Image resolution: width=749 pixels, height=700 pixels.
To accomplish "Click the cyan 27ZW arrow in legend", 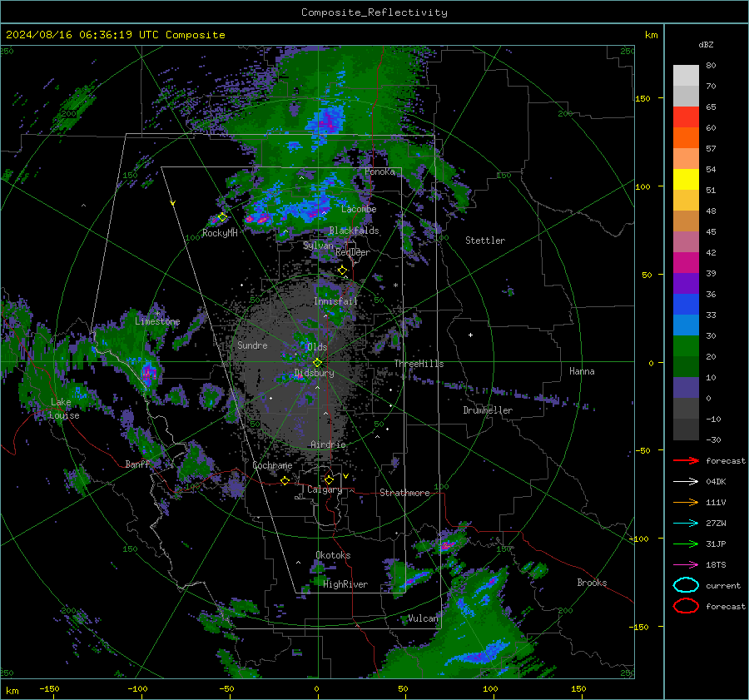I will [686, 524].
